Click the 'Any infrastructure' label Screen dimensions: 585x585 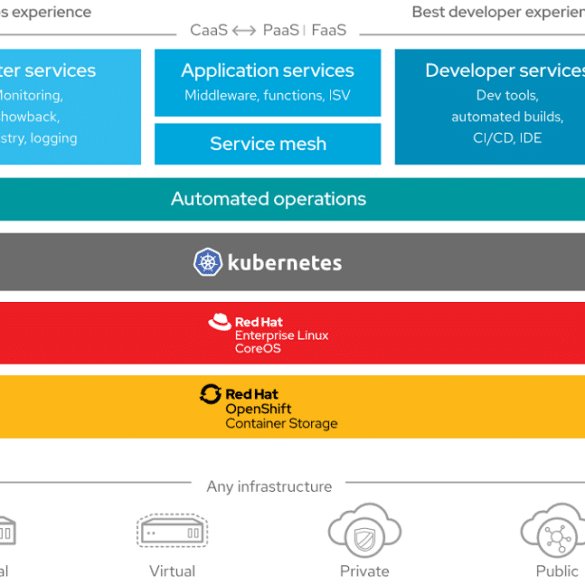pos(269,487)
